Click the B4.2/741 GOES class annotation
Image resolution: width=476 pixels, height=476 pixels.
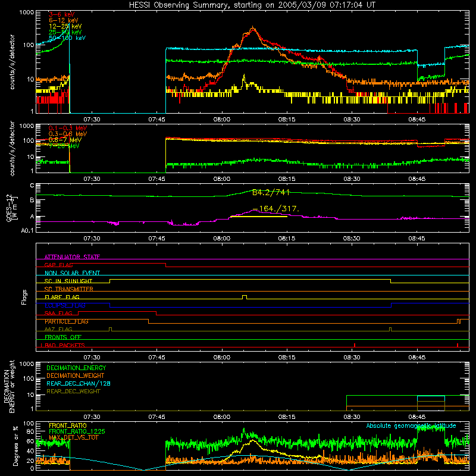pos(271,192)
